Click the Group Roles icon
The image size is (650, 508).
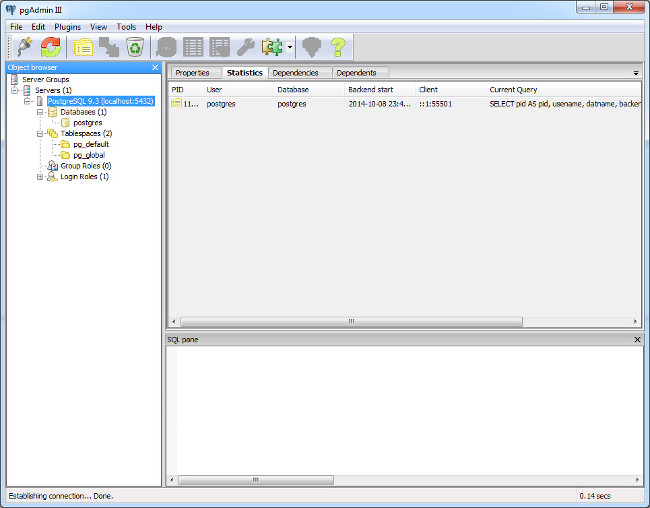tap(52, 166)
